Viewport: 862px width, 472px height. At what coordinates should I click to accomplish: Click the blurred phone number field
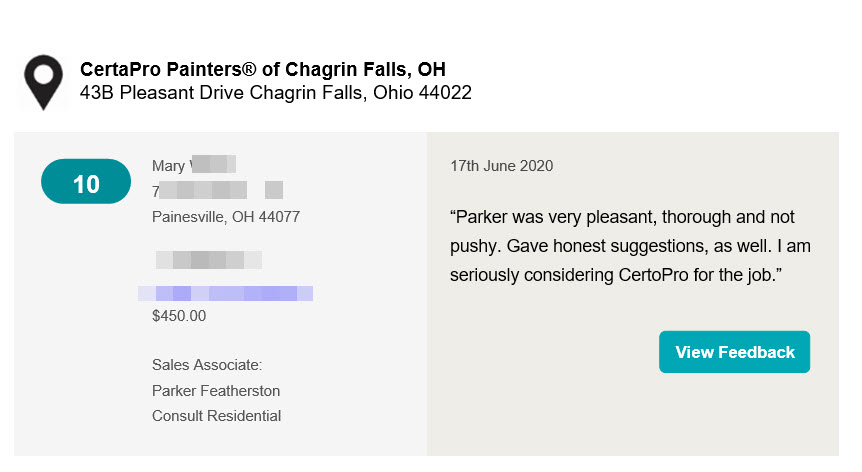pos(209,259)
